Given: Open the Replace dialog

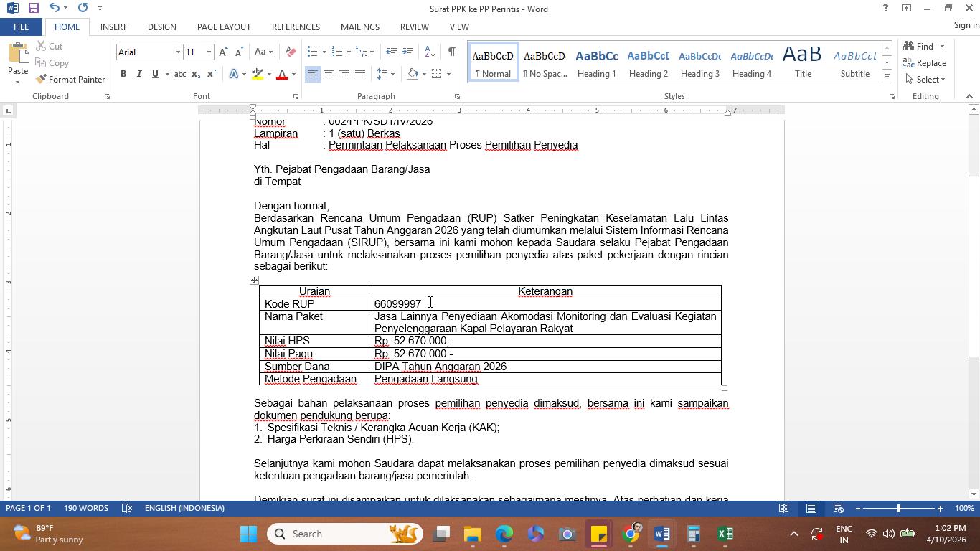Looking at the screenshot, I should (925, 63).
